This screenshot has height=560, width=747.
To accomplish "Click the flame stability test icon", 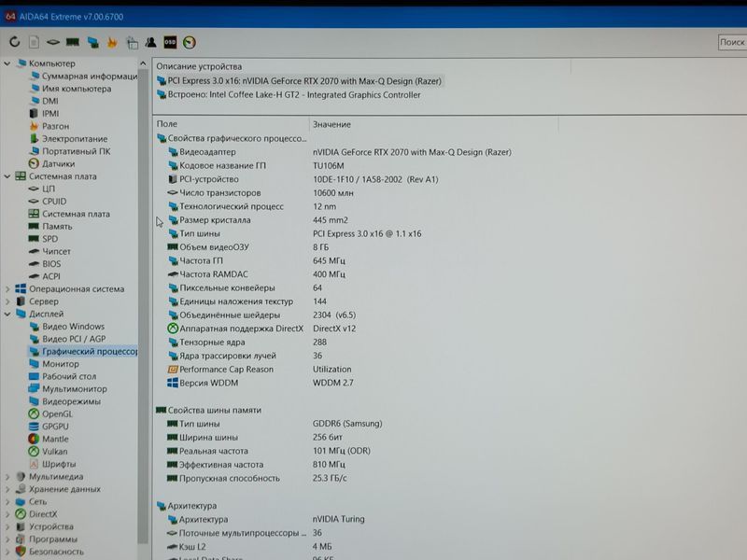I will click(x=112, y=42).
